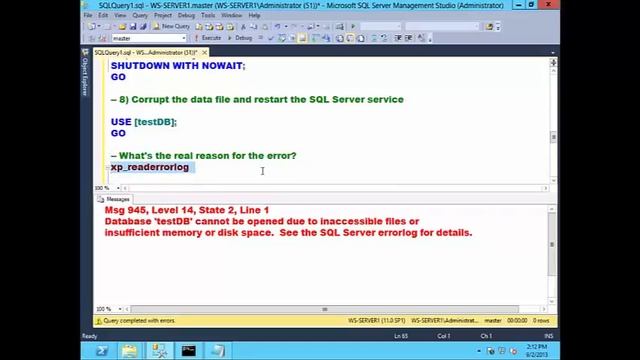Click the Registered Servers icon at toolbar end
The image size is (640, 360).
[x=489, y=27]
